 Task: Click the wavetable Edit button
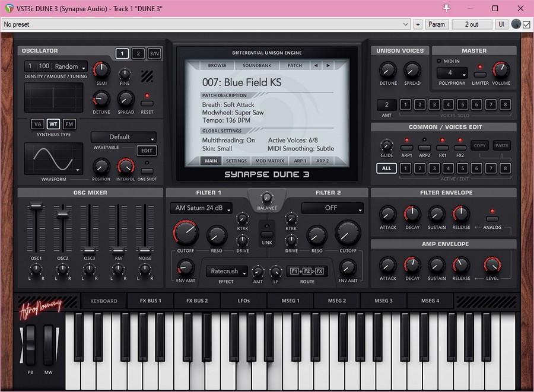[147, 151]
